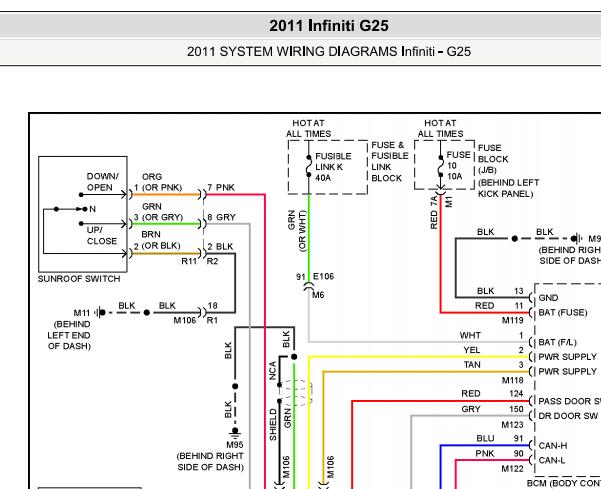601x489 pixels.
Task: Click the GRY wire label at pin 150
Action: click(471, 409)
